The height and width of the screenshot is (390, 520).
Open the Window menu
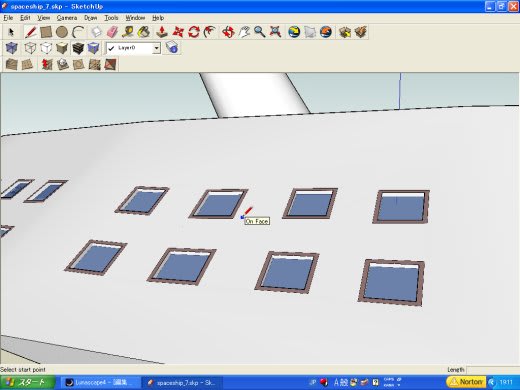(x=135, y=18)
